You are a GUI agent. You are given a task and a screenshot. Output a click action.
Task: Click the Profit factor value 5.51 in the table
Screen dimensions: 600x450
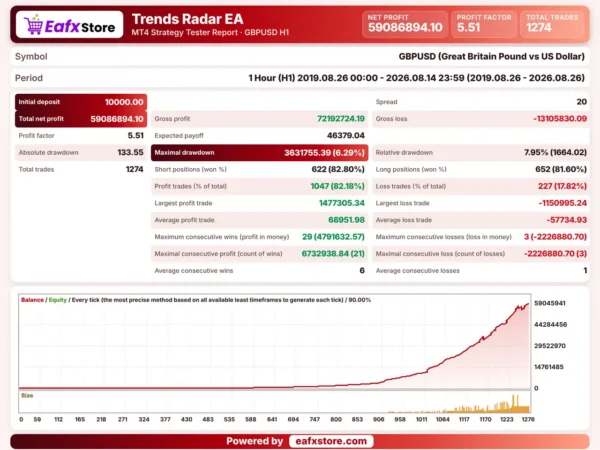point(135,135)
